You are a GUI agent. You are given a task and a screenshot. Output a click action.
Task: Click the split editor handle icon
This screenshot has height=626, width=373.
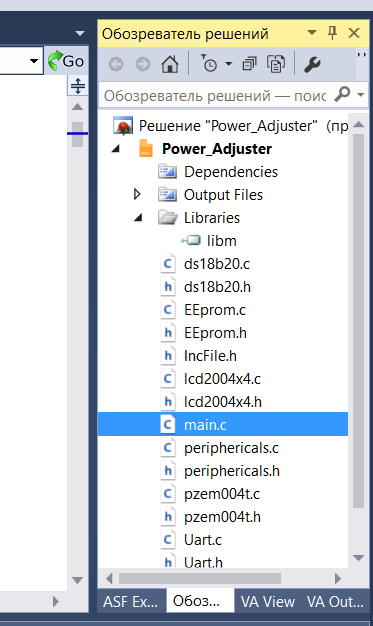tap(77, 86)
